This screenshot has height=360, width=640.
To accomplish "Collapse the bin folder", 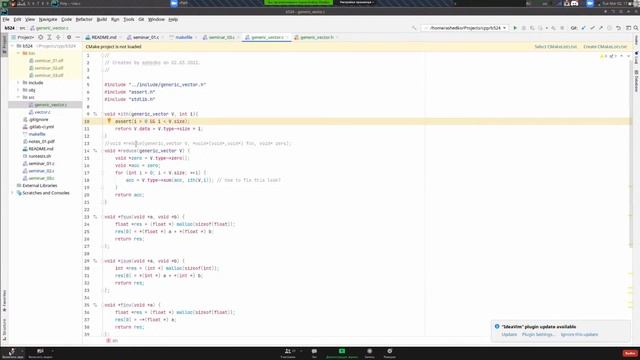I will (18, 53).
